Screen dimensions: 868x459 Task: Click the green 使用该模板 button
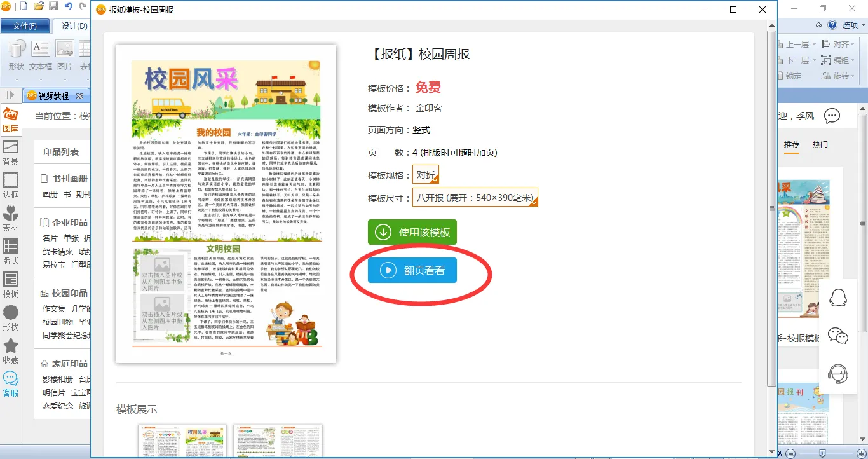(412, 232)
